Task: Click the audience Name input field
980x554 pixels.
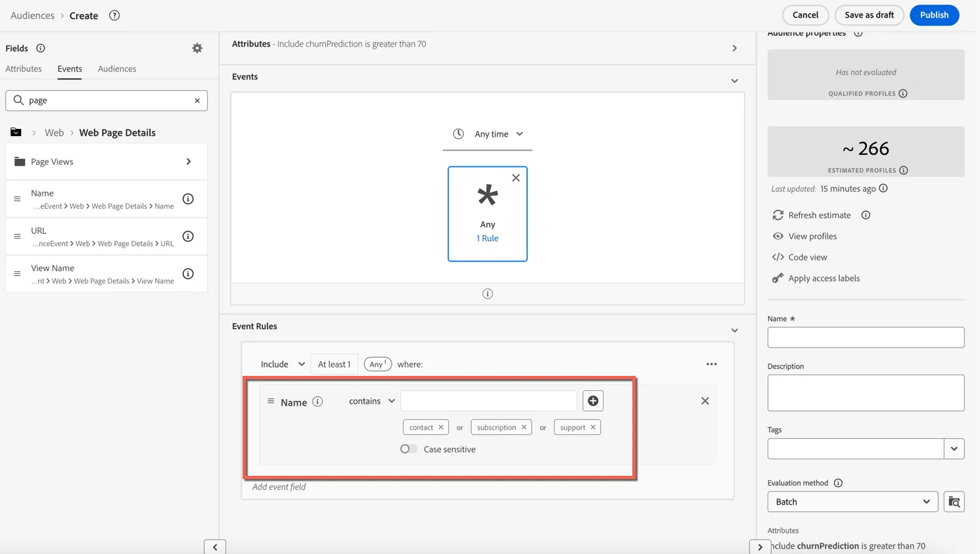Action: point(866,338)
